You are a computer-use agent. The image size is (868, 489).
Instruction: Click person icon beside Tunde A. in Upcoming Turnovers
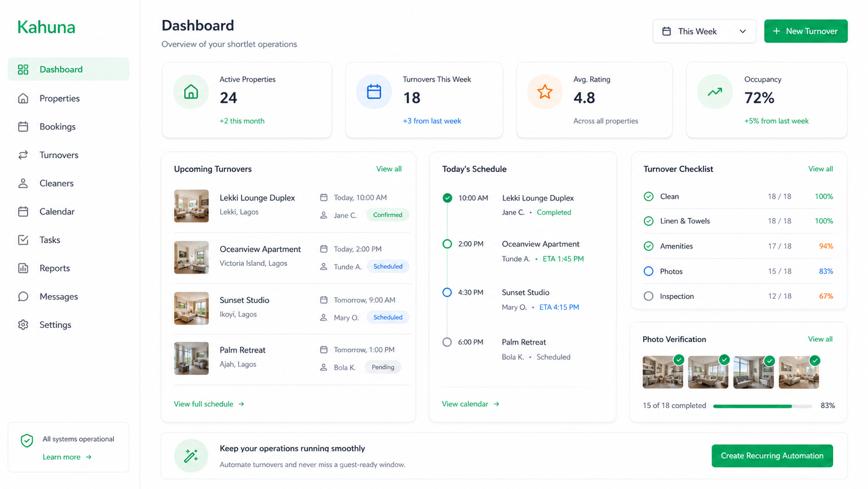pos(323,267)
